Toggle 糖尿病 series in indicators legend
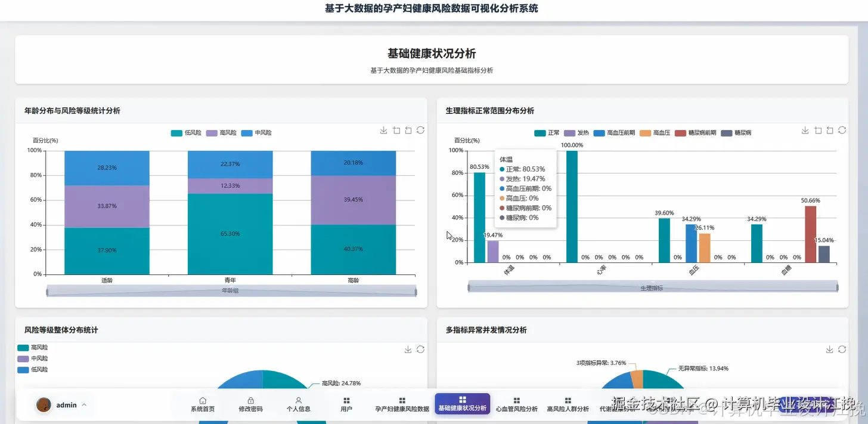Viewport: 868px width, 424px height. [736, 133]
